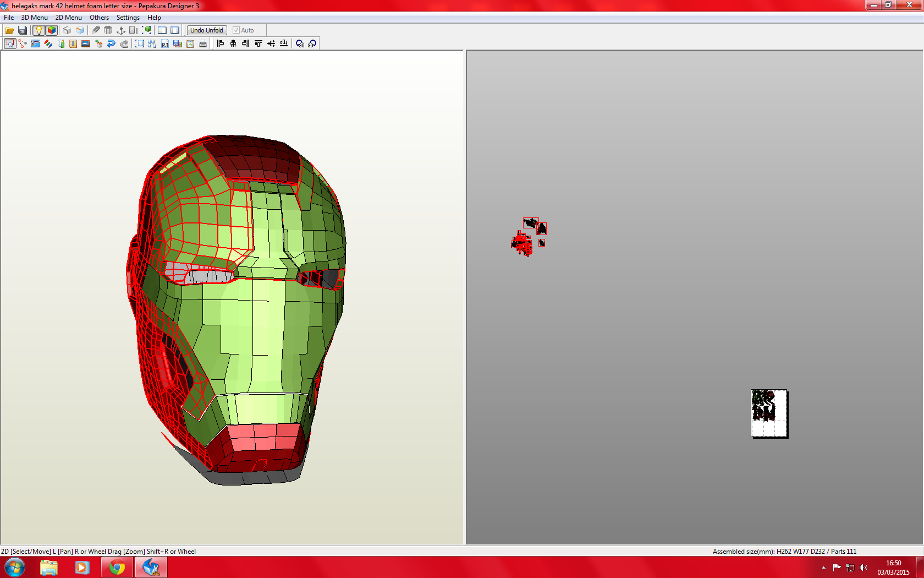Click the white paper page thumbnail
The image size is (924, 578).
pos(769,413)
